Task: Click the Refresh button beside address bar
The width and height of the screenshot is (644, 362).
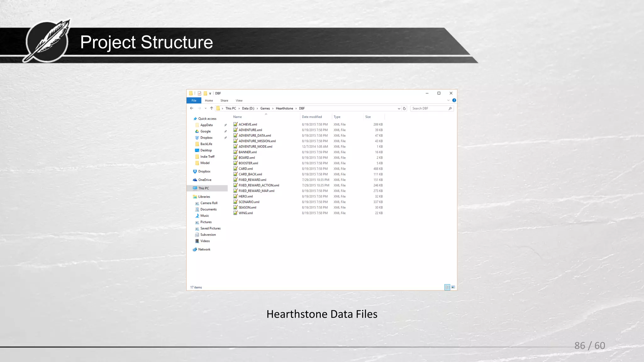Action: [x=404, y=108]
